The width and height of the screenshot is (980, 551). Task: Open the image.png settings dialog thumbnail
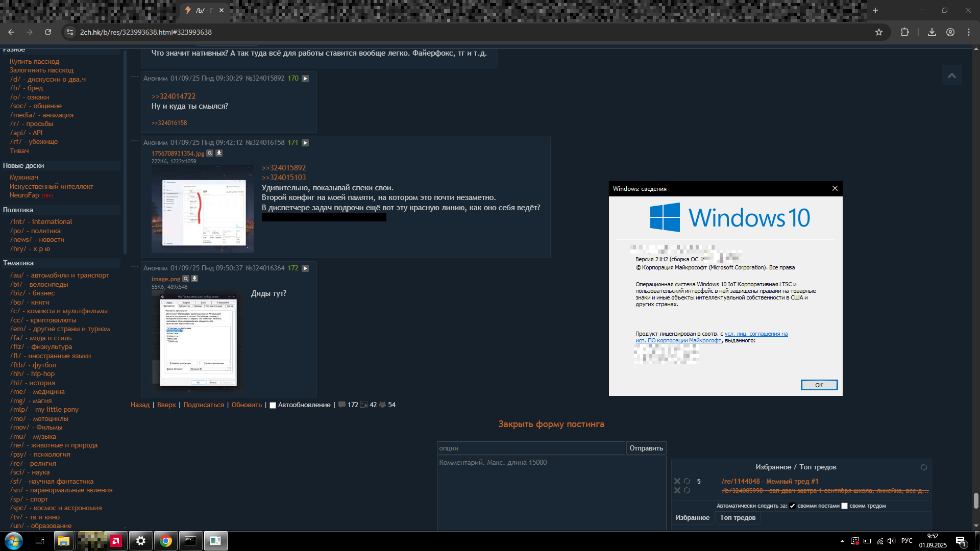[197, 341]
